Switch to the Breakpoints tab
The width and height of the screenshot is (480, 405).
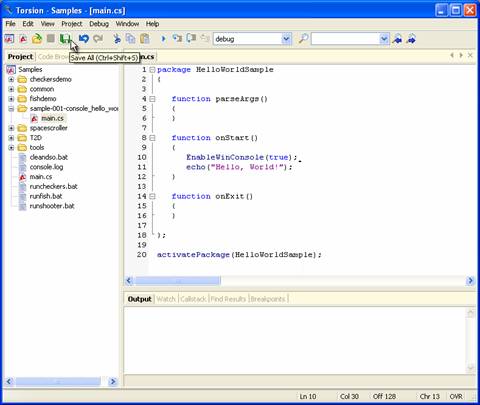268,299
